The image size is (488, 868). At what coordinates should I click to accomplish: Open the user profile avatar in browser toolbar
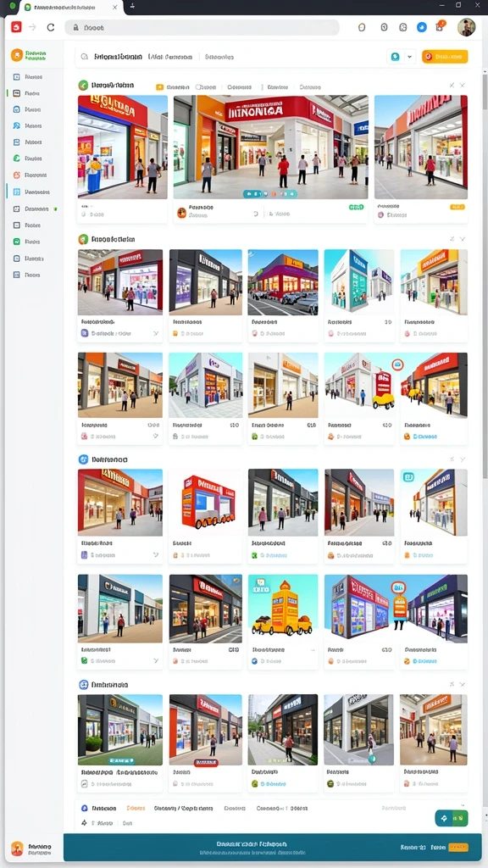click(x=467, y=27)
